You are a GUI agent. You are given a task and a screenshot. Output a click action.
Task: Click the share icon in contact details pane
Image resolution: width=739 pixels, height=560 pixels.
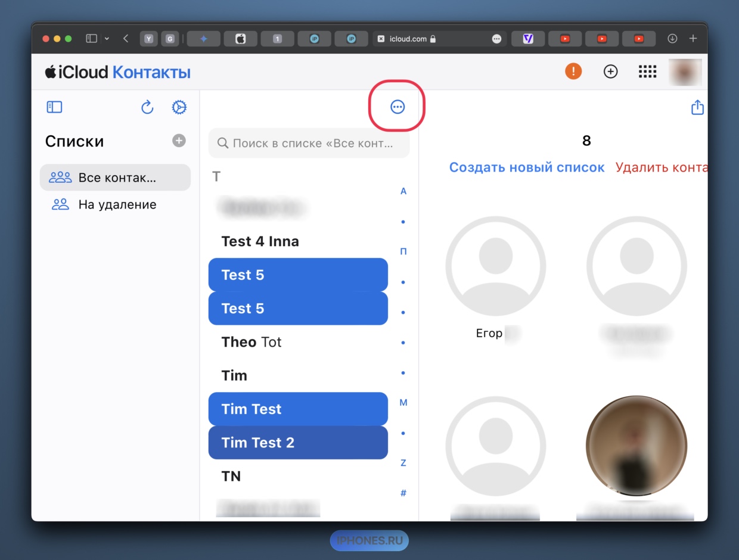coord(697,107)
